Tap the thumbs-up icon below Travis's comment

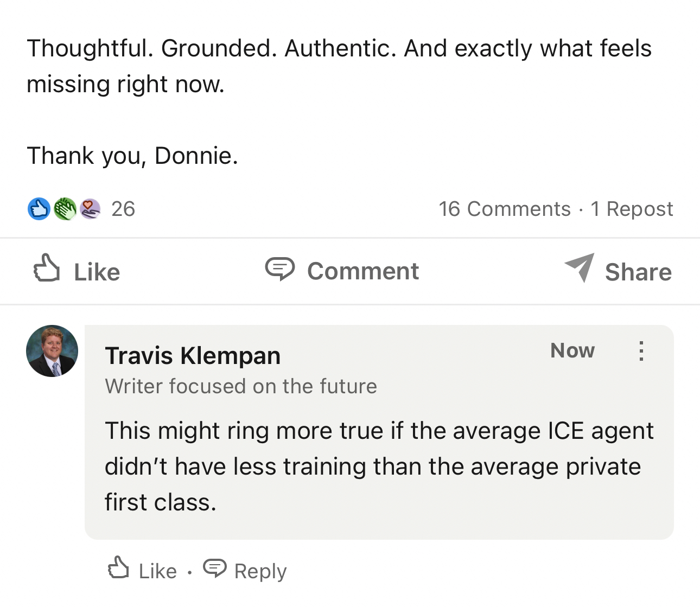(118, 568)
